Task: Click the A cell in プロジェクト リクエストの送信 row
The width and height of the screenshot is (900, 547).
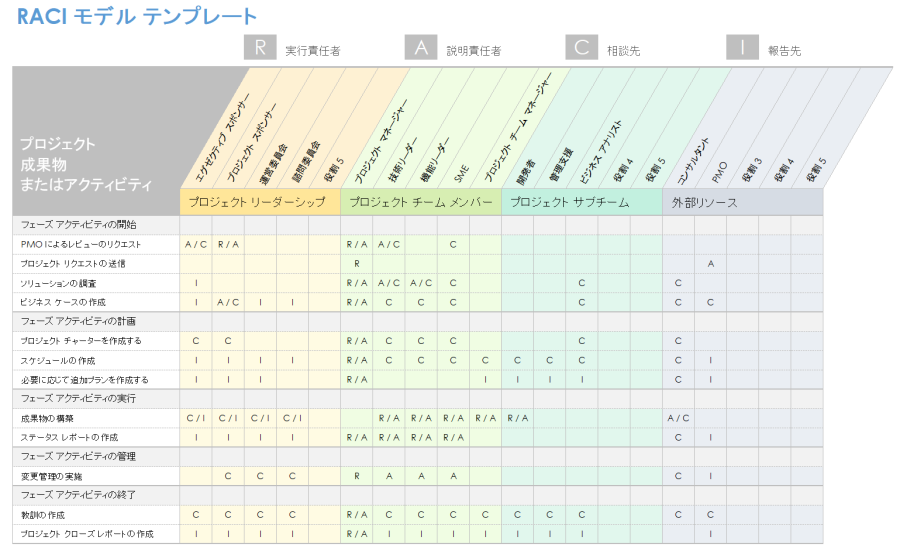Action: click(x=711, y=263)
